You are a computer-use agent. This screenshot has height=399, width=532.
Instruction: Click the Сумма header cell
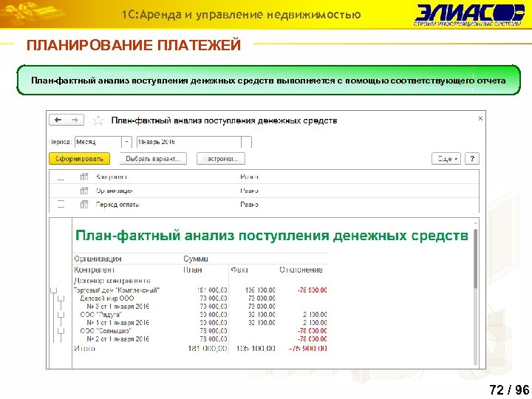pyautogui.click(x=196, y=259)
